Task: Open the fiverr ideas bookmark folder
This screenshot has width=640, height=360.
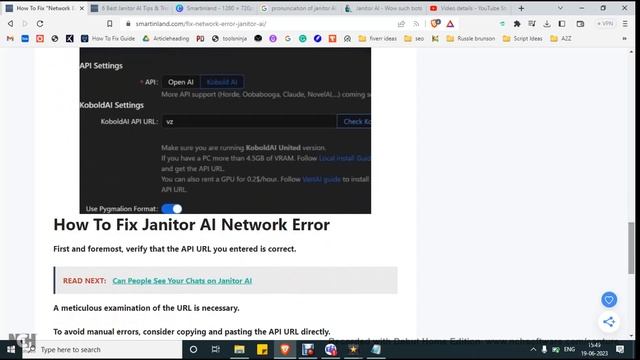Action: point(378,38)
